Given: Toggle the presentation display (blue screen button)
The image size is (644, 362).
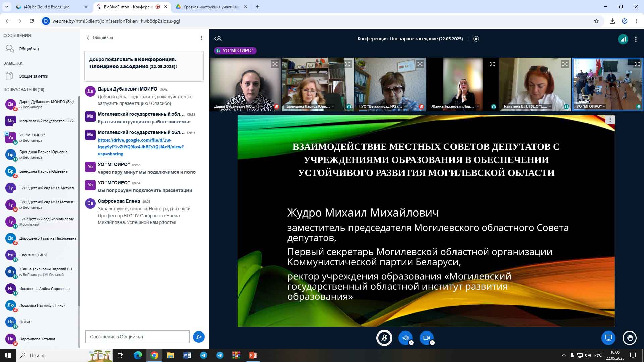Looking at the screenshot, I should point(608,338).
